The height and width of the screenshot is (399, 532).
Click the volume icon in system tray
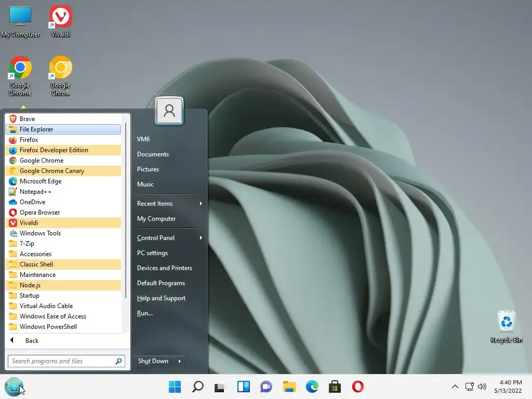482,387
